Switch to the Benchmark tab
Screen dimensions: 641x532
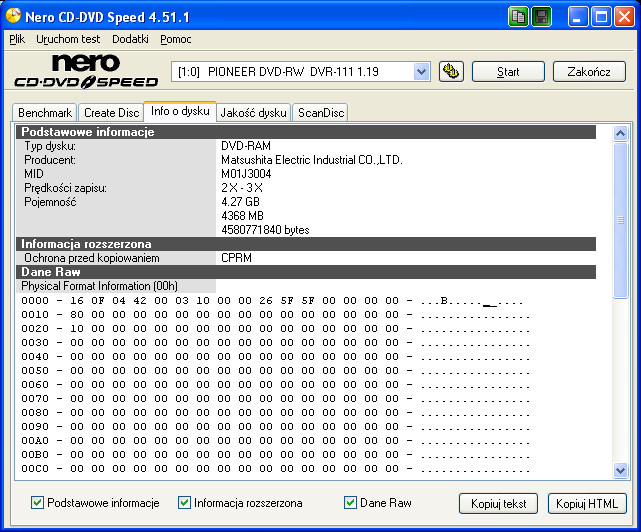(45, 112)
